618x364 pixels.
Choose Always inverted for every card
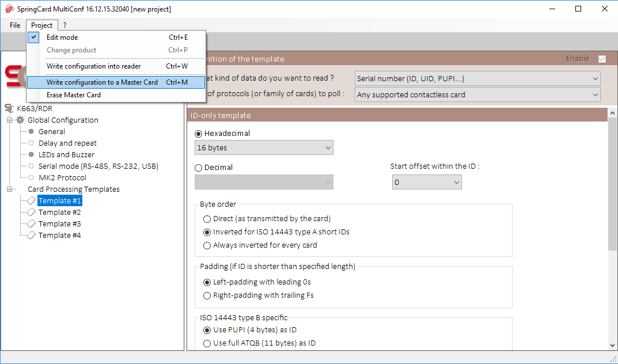pyautogui.click(x=207, y=245)
